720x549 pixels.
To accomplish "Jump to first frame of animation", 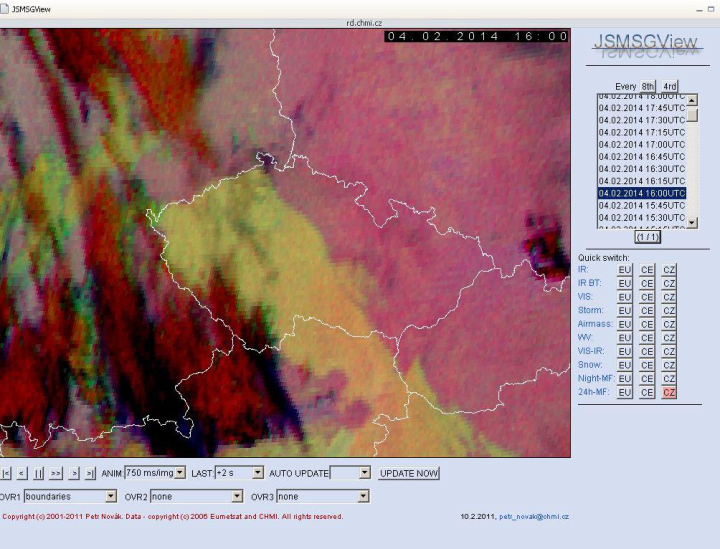I will click(x=6, y=473).
